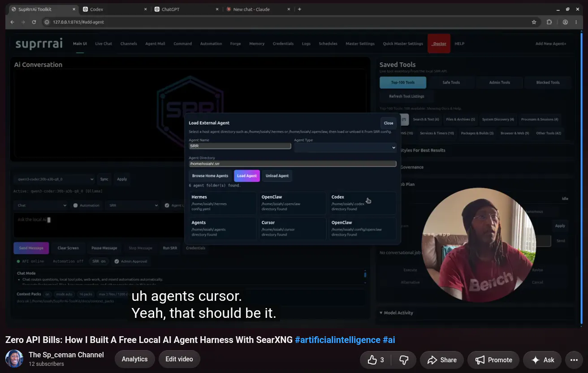Viewport: 588px width, 373px height.
Task: Expand the Model Activity section
Action: (396, 313)
